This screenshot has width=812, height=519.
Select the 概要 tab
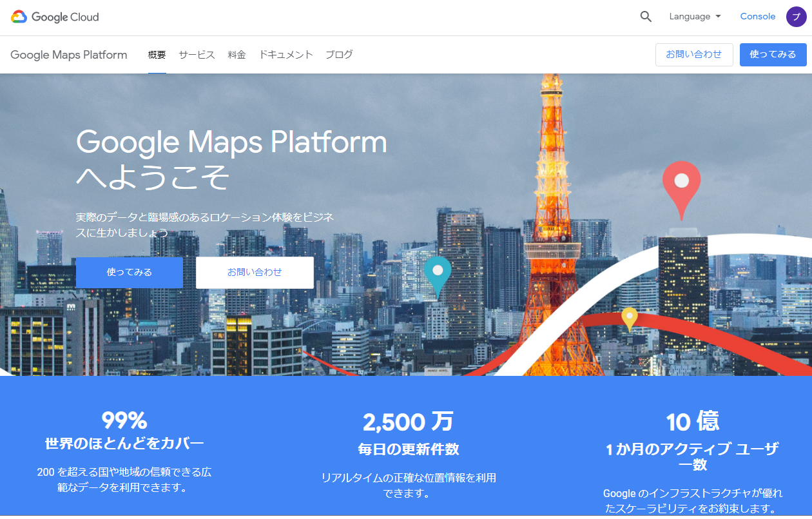pyautogui.click(x=157, y=55)
